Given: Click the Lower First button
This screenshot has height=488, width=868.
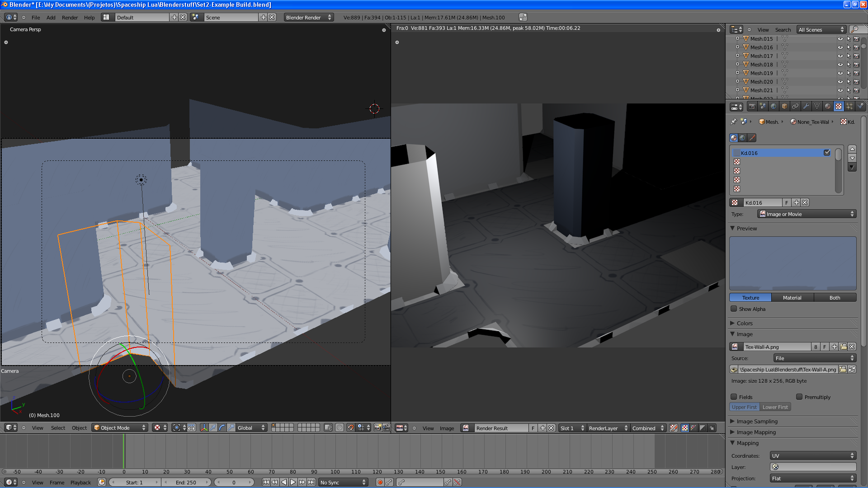Looking at the screenshot, I should (x=775, y=407).
